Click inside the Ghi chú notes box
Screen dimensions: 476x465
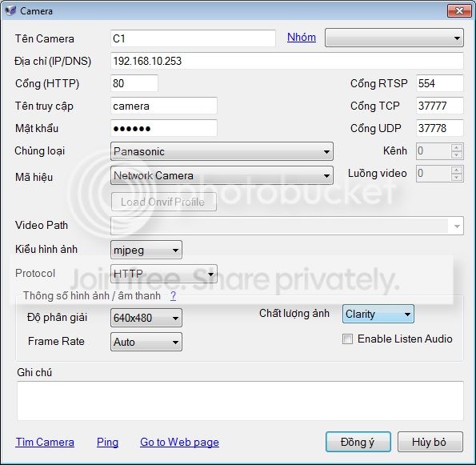[x=240, y=401]
